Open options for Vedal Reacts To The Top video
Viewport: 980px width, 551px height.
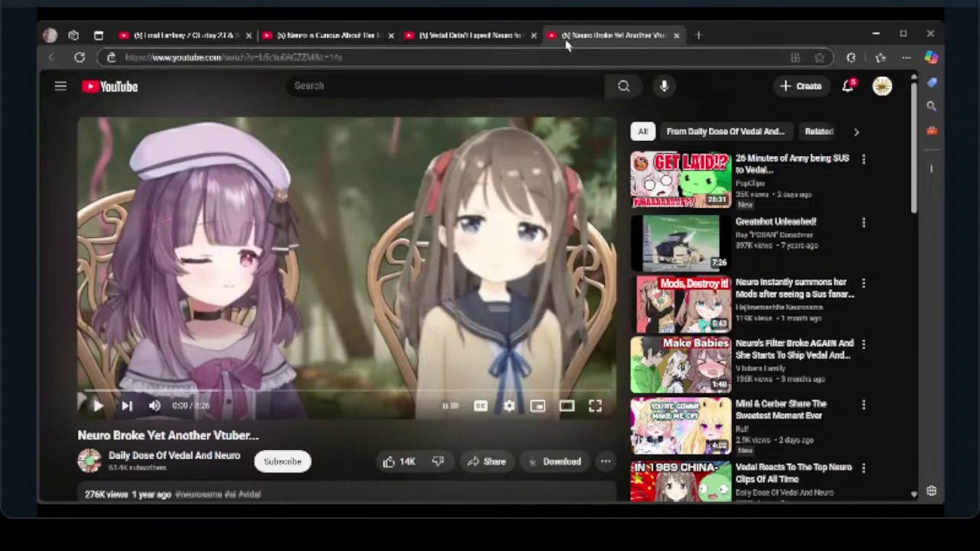[864, 468]
